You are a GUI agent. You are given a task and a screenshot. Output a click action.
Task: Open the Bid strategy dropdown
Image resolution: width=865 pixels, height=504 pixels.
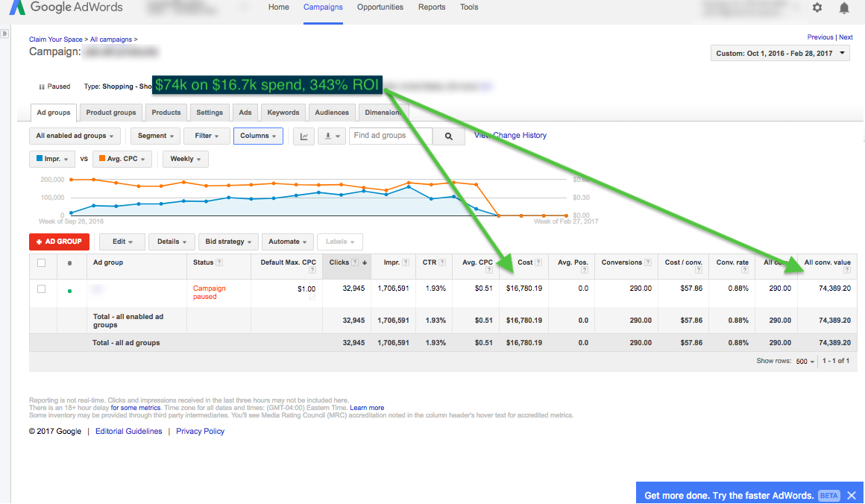(x=228, y=242)
